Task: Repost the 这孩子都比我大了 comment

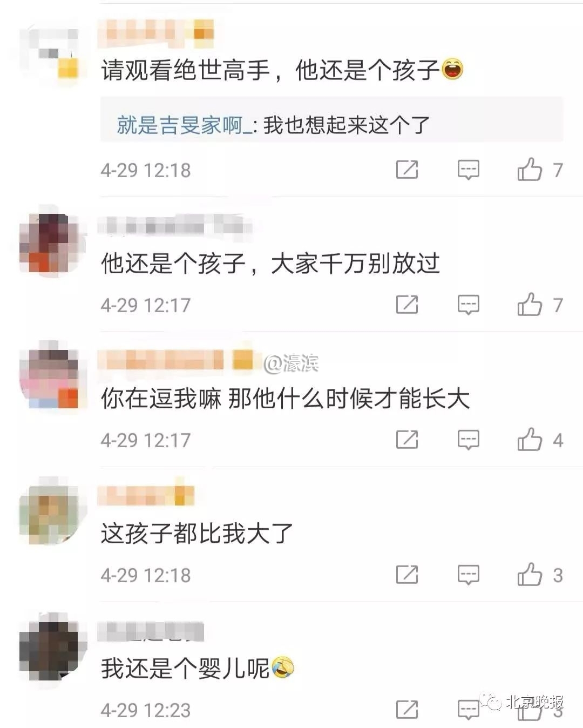Action: [407, 575]
